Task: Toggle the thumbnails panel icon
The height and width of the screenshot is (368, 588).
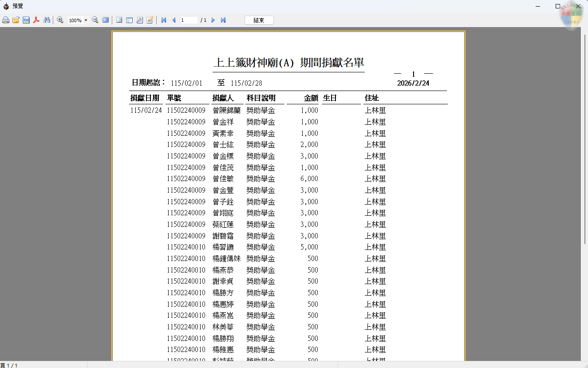Action: point(129,20)
